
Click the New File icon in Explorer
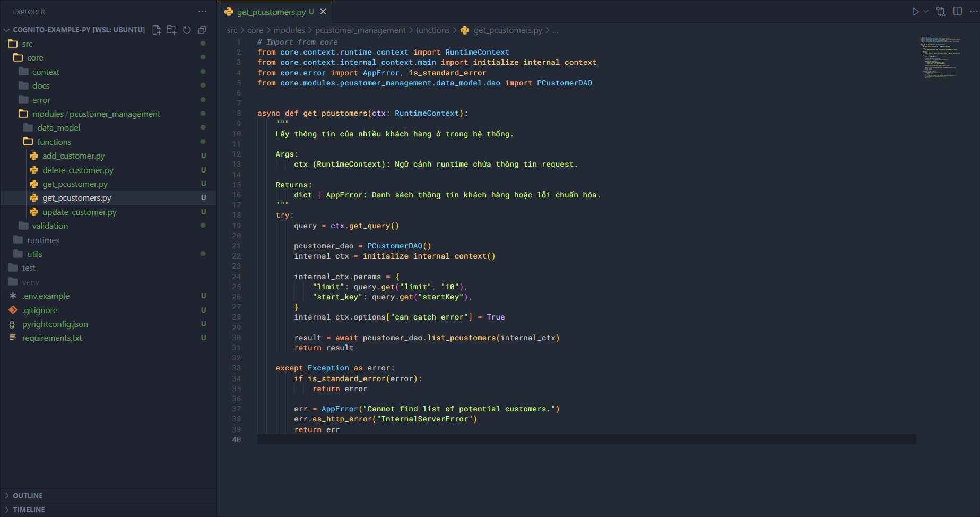(157, 30)
